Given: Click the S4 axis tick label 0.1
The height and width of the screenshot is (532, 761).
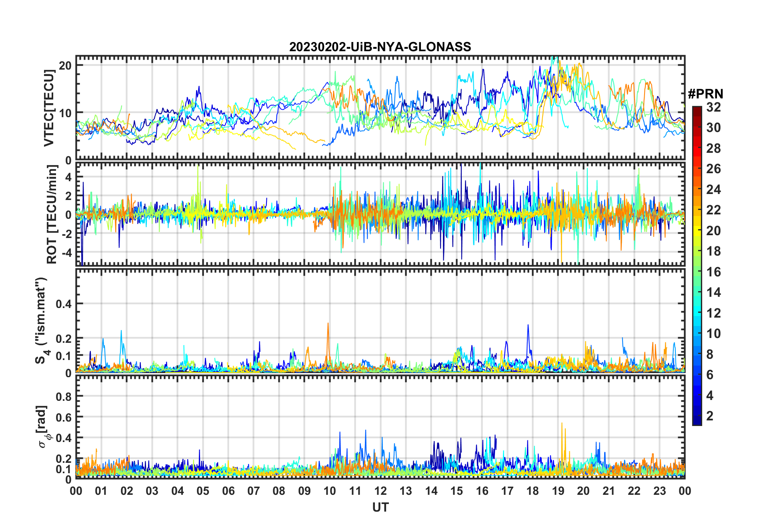Looking at the screenshot, I should point(64,356).
